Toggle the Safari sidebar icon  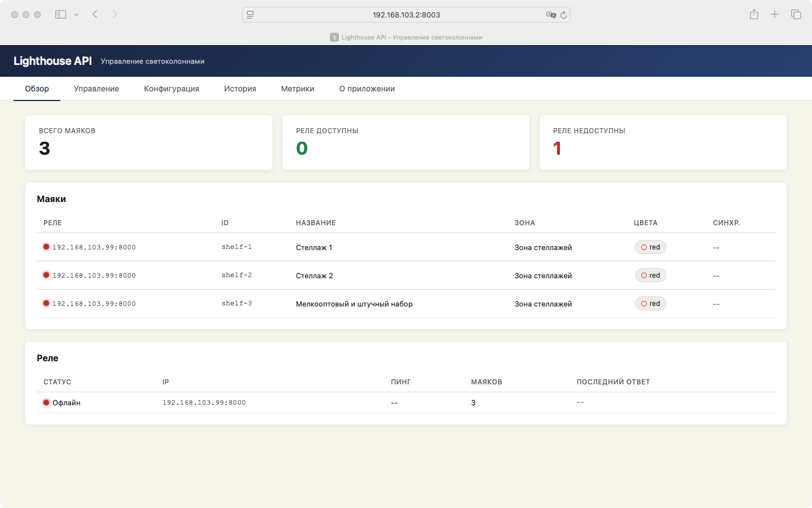coord(60,15)
